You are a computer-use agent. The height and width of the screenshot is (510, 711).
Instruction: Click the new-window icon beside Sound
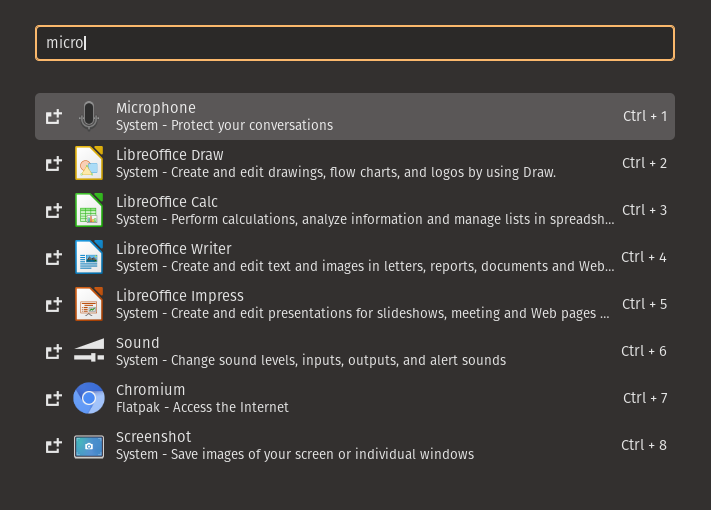[x=54, y=351]
